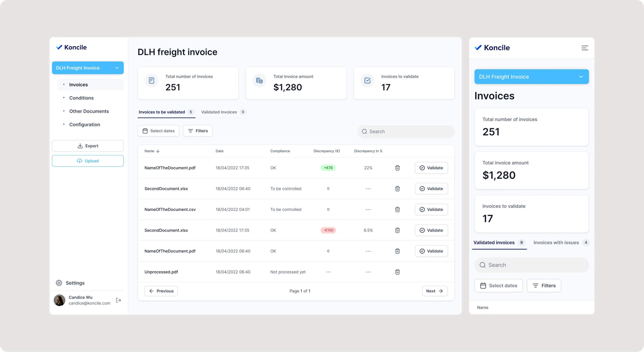Click the invoices to validate checkbox icon
Viewport: 644px width, 352px height.
click(367, 80)
